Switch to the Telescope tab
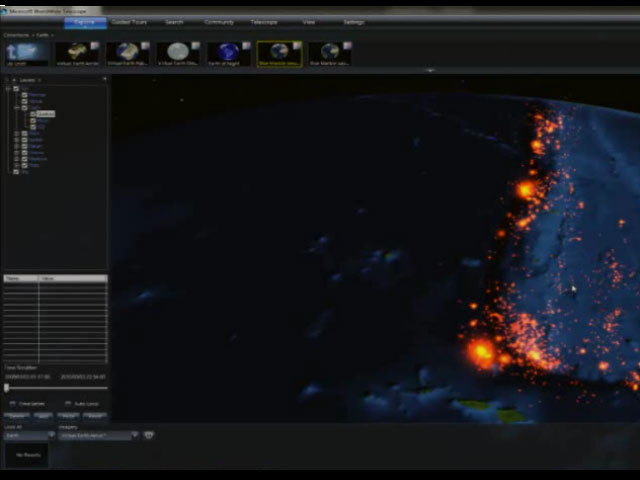The image size is (640, 480). click(264, 22)
